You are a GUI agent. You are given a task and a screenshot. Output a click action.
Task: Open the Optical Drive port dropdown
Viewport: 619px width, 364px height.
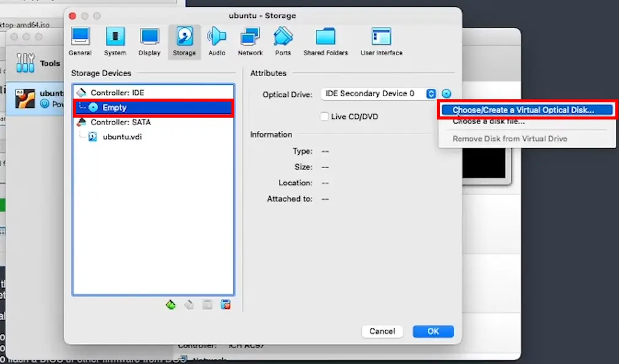point(379,94)
